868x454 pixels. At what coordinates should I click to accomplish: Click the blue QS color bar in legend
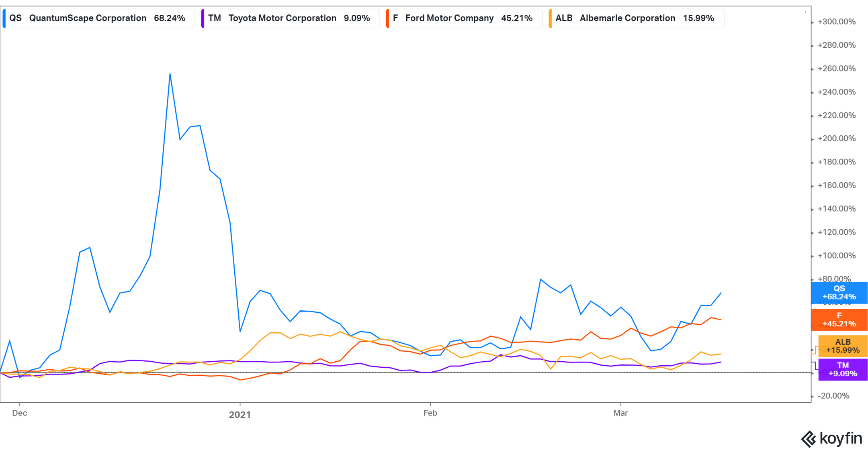pos(4,18)
